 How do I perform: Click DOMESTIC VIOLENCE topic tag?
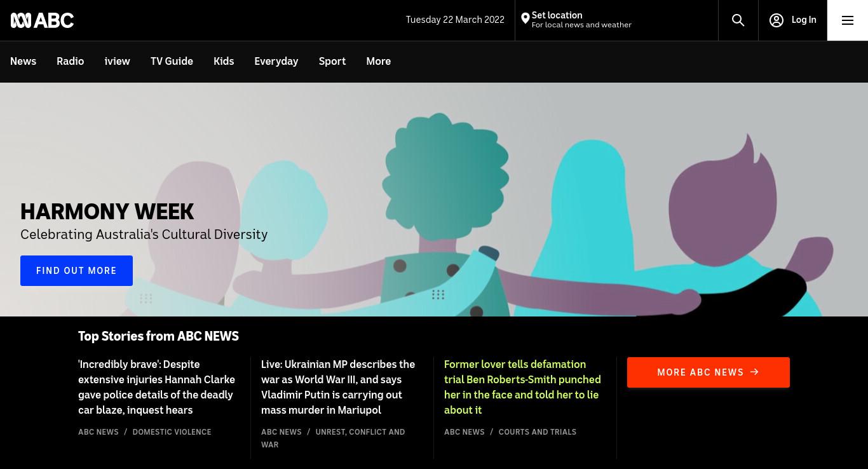point(172,432)
